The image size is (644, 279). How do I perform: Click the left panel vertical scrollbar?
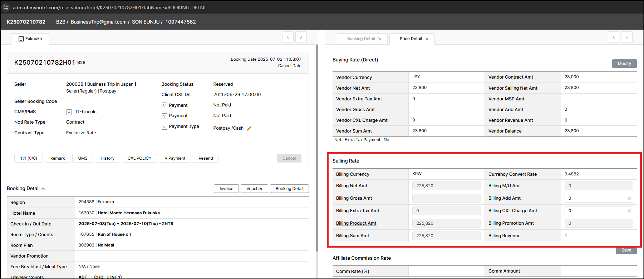click(317, 143)
